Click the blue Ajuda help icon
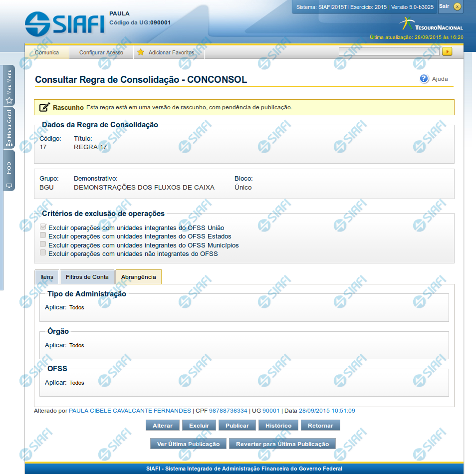This screenshot has height=474, width=476. click(x=424, y=79)
